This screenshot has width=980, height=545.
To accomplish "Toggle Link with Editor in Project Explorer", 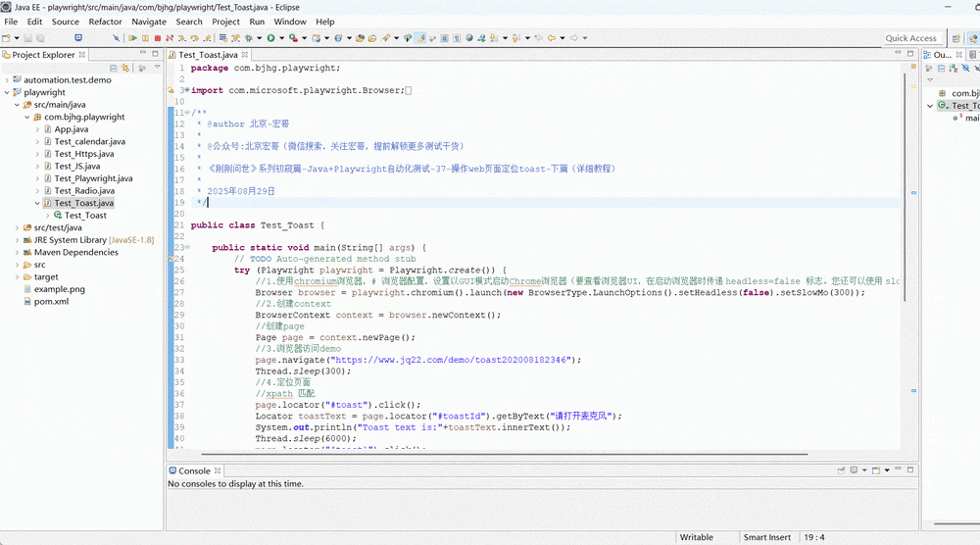I will pos(125,68).
